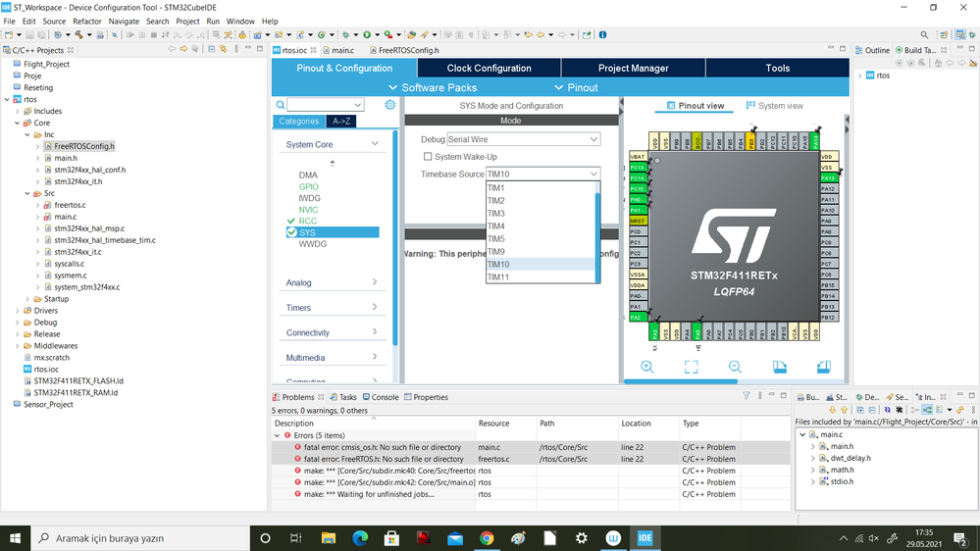Open notification center in the system tray
The image size is (980, 551).
[x=960, y=538]
